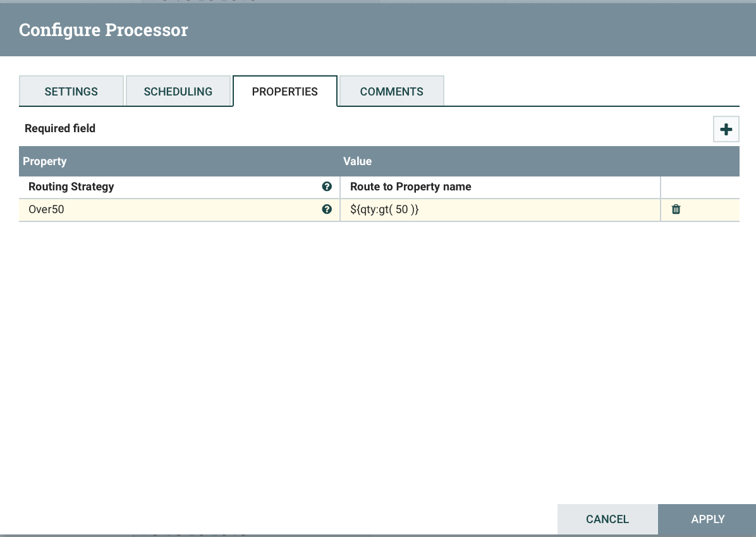Go to the SETTINGS tab

(x=71, y=91)
